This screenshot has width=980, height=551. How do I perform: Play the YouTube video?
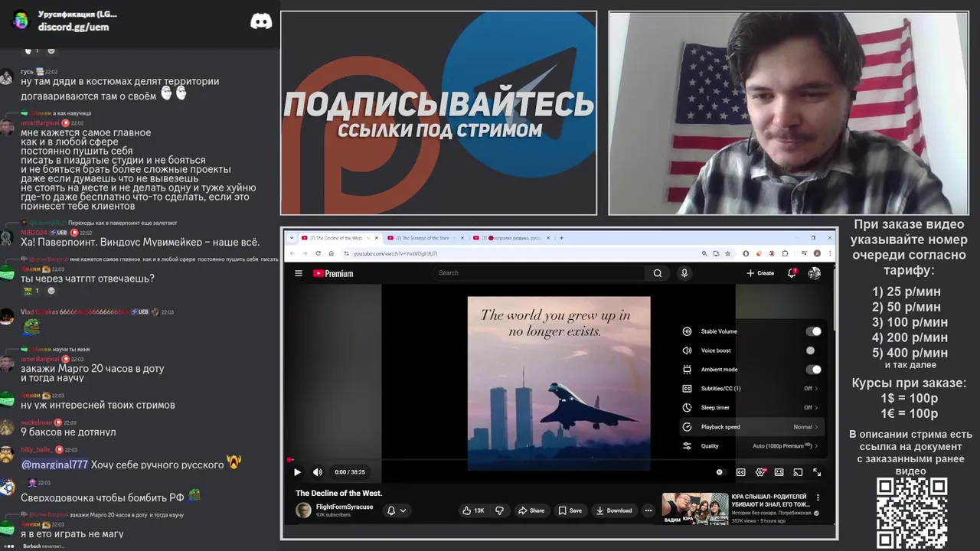(x=298, y=472)
